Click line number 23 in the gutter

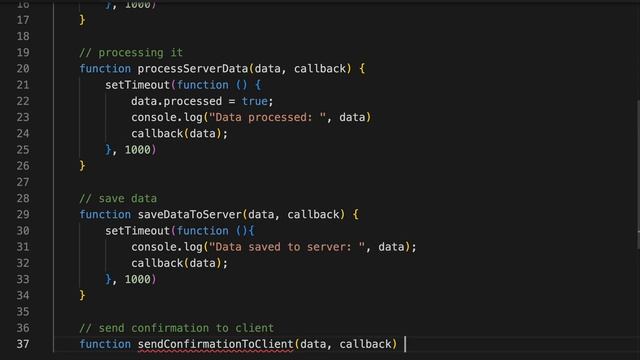(23, 118)
